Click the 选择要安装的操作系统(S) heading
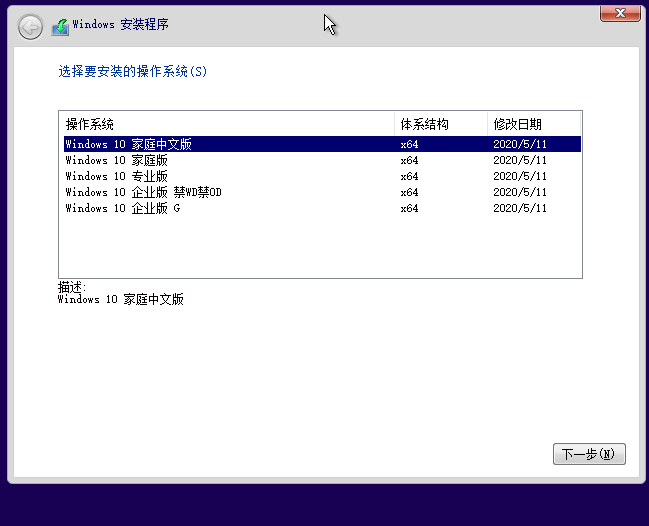The image size is (649, 526). click(x=132, y=71)
